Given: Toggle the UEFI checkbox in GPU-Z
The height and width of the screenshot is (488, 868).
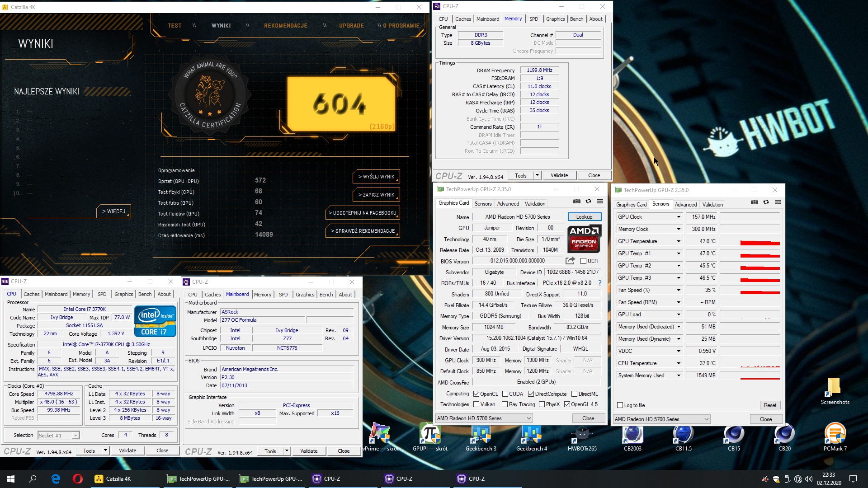Looking at the screenshot, I should click(583, 261).
